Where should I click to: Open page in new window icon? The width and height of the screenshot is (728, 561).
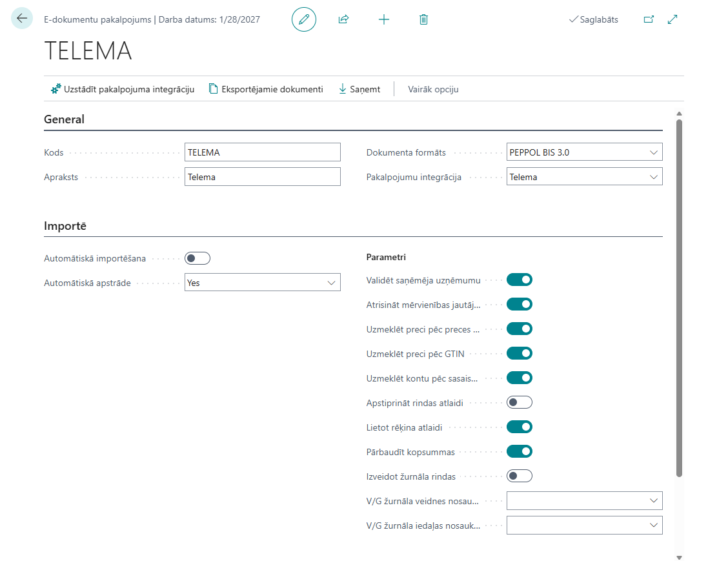pos(649,19)
